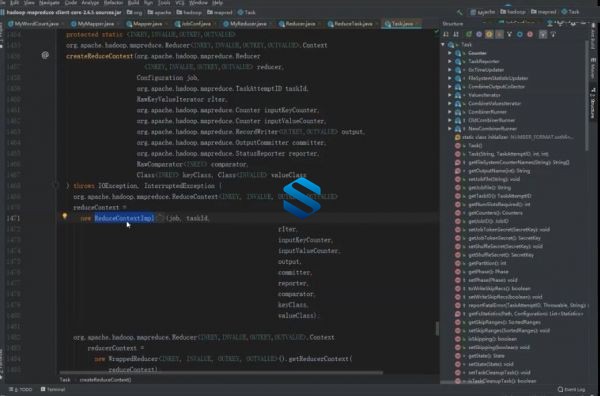This screenshot has width=600, height=396.
Task: Click the yellow intention lightbulb icon
Action: pyautogui.click(x=65, y=217)
